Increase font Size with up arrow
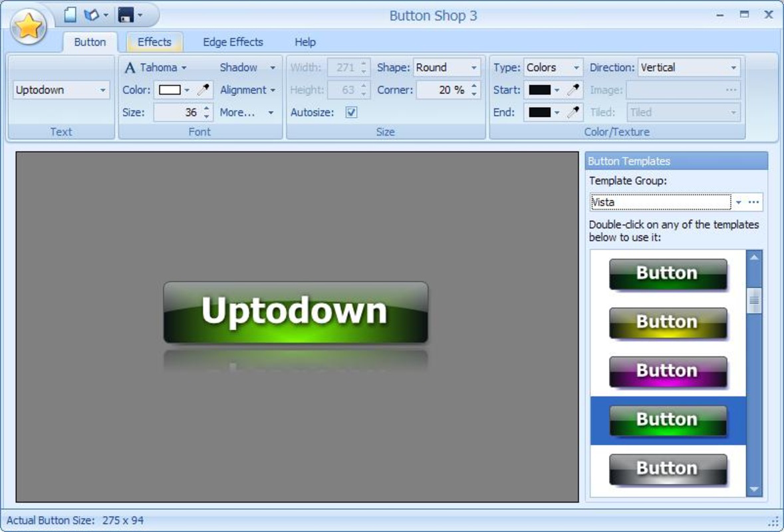The image size is (784, 532). point(207,108)
